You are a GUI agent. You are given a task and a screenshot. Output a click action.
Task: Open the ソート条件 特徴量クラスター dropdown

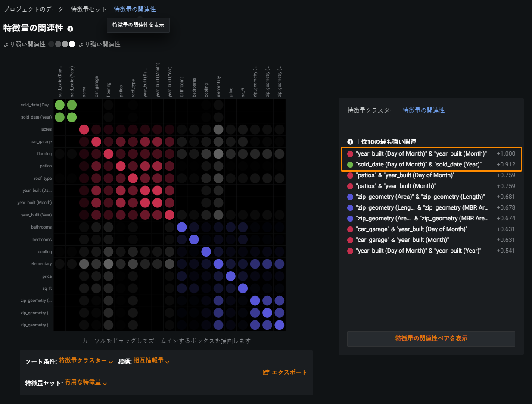pyautogui.click(x=86, y=361)
